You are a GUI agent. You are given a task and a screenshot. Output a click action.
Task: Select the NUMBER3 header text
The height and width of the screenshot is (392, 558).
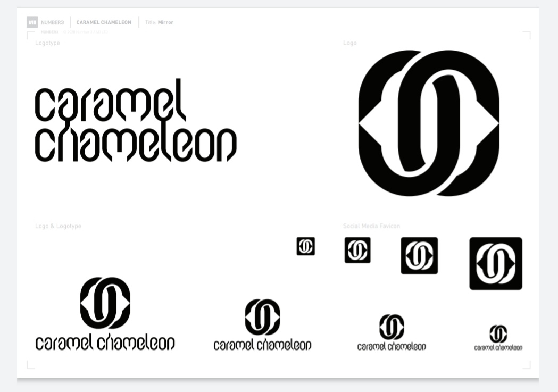coord(52,22)
